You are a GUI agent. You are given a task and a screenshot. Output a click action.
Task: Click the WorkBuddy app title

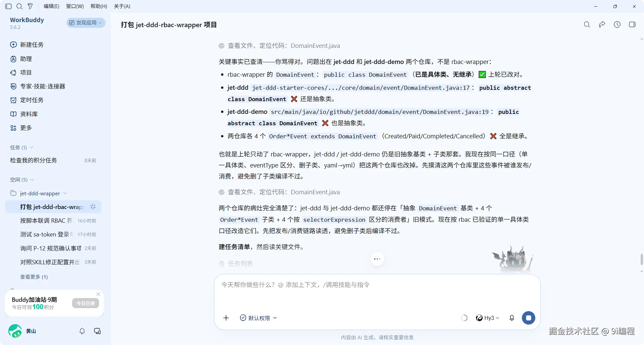coord(27,20)
